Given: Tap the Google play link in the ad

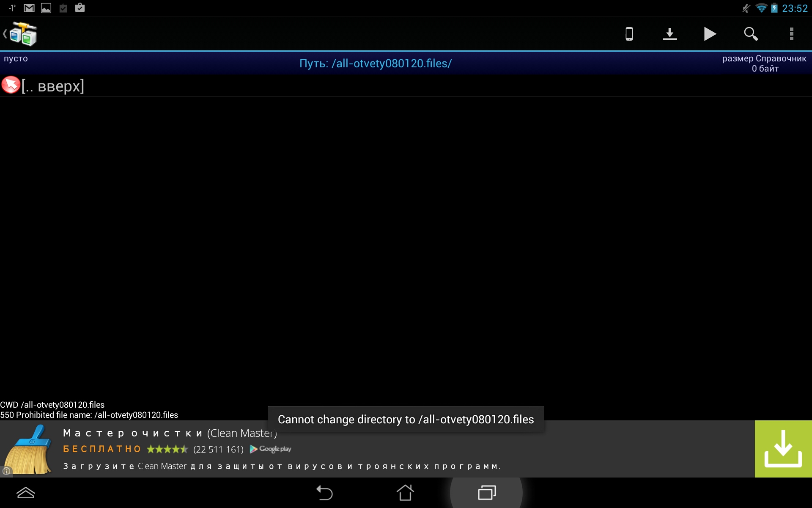Looking at the screenshot, I should 271,449.
